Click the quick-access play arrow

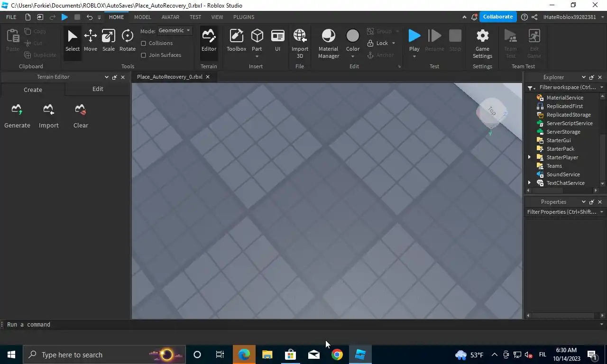coord(64,17)
